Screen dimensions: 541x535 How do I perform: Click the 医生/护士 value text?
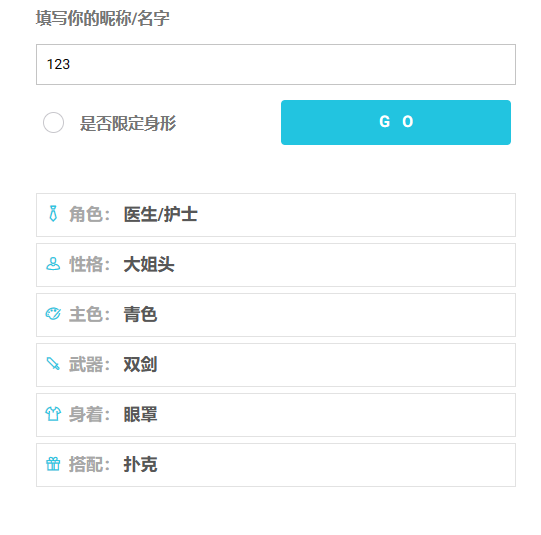click(x=160, y=214)
